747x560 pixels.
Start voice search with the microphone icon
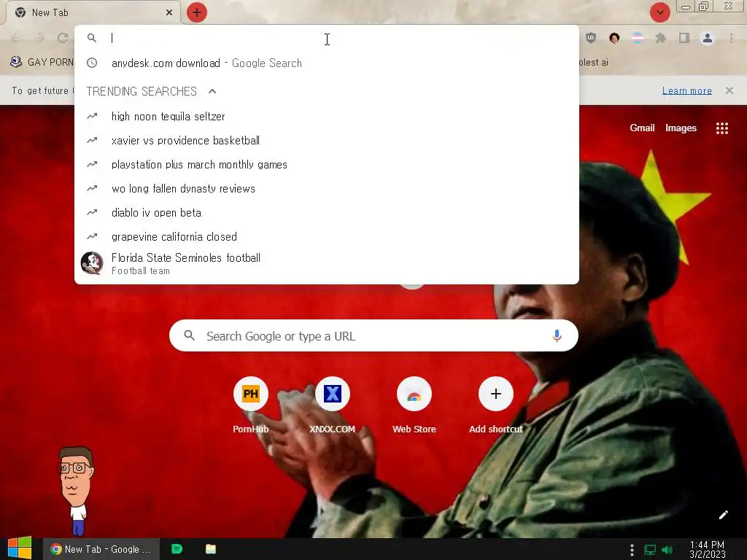[x=557, y=335]
